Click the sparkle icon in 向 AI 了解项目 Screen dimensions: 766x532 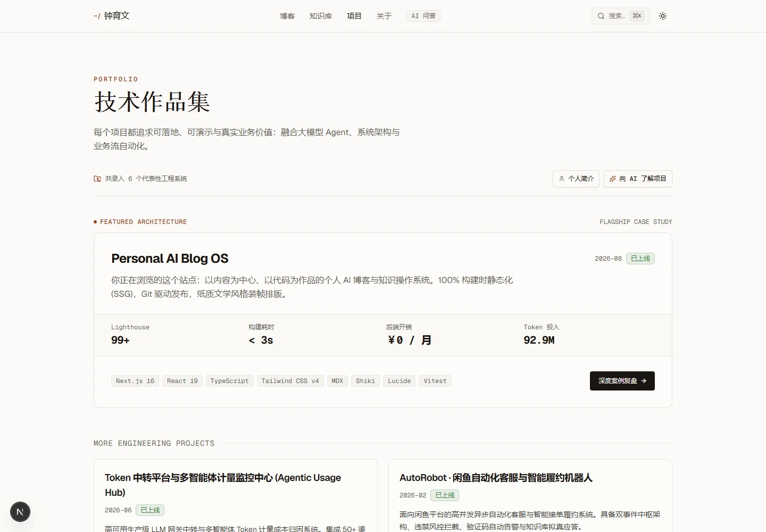coord(613,179)
